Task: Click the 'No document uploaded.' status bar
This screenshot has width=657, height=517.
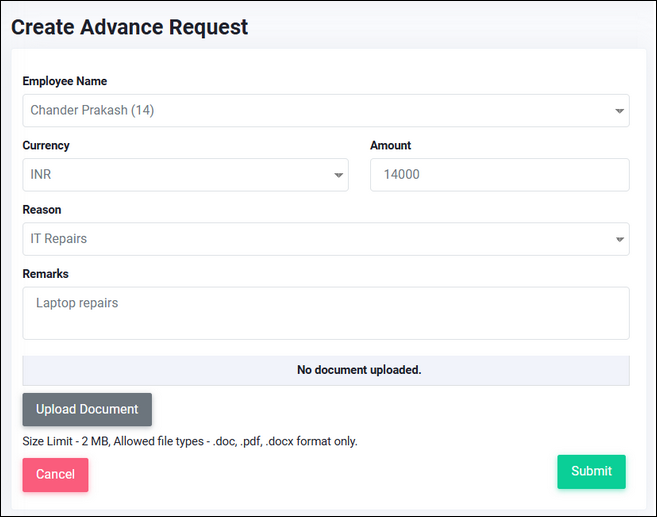Action: (x=326, y=370)
